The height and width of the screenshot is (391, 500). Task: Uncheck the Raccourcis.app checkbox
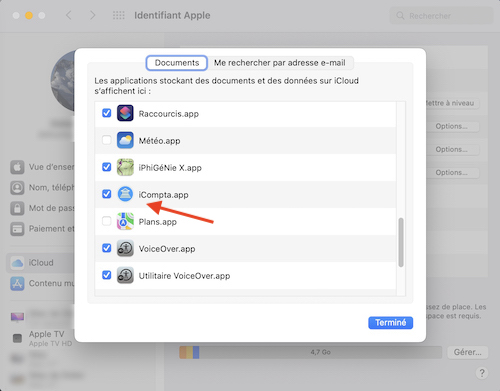click(x=107, y=113)
